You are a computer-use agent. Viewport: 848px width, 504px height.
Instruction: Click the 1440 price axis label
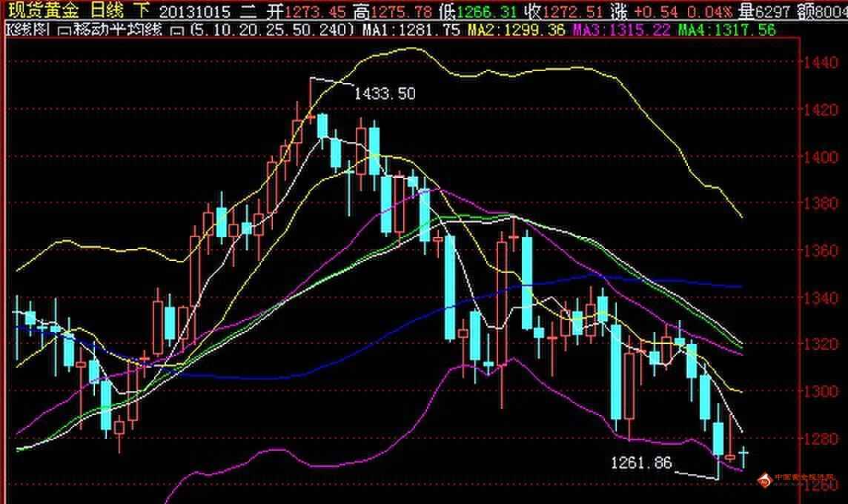coord(823,64)
